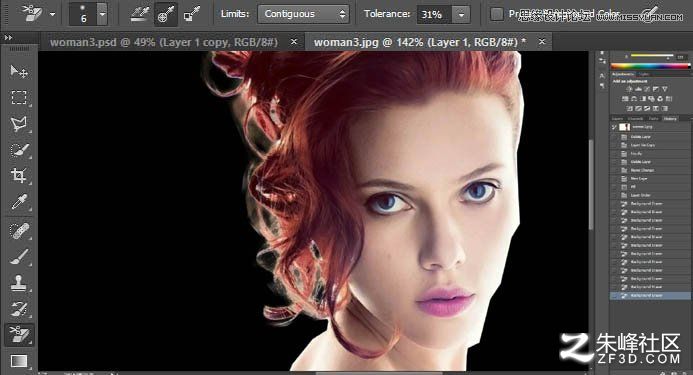Select the Layer Via Copy history state
The image size is (693, 375).
650,145
